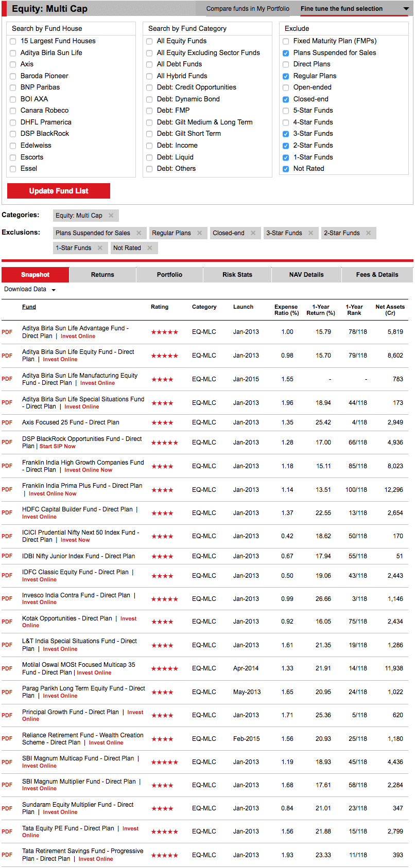Tick the Debt: Liquid category checkbox
Viewport: 415px width, 868px height.
[x=149, y=157]
